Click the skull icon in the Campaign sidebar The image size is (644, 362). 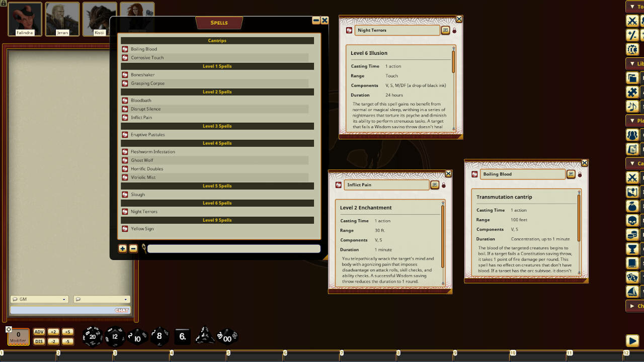(x=632, y=220)
